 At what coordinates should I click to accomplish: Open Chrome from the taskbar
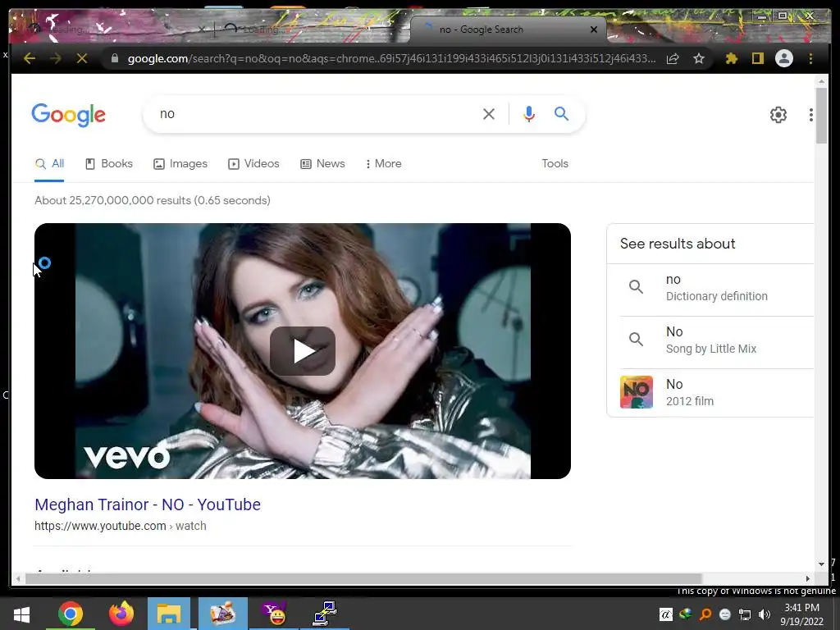click(71, 614)
